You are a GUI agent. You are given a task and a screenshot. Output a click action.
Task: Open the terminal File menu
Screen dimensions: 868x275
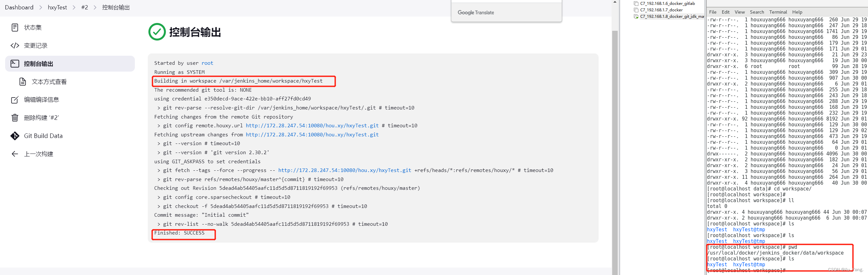pos(713,12)
